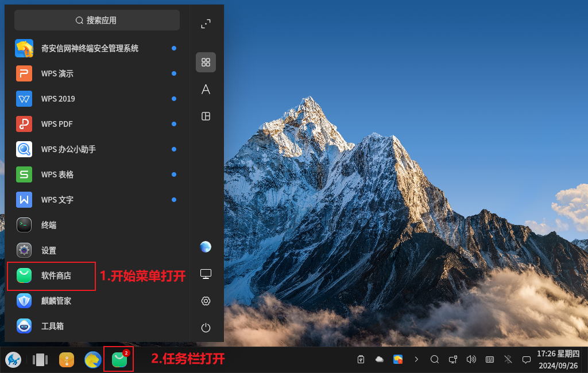The width and height of the screenshot is (588, 373).
Task: Click the power button in start menu
Action: point(206,328)
